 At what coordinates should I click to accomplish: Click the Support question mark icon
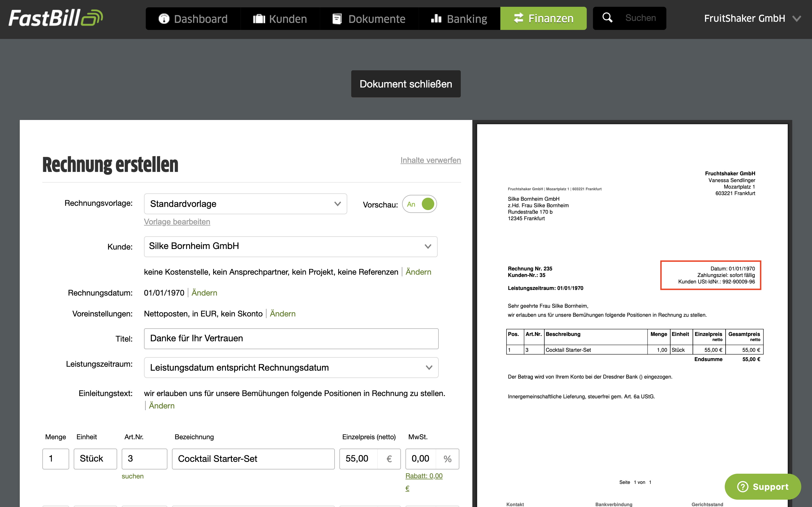743,487
